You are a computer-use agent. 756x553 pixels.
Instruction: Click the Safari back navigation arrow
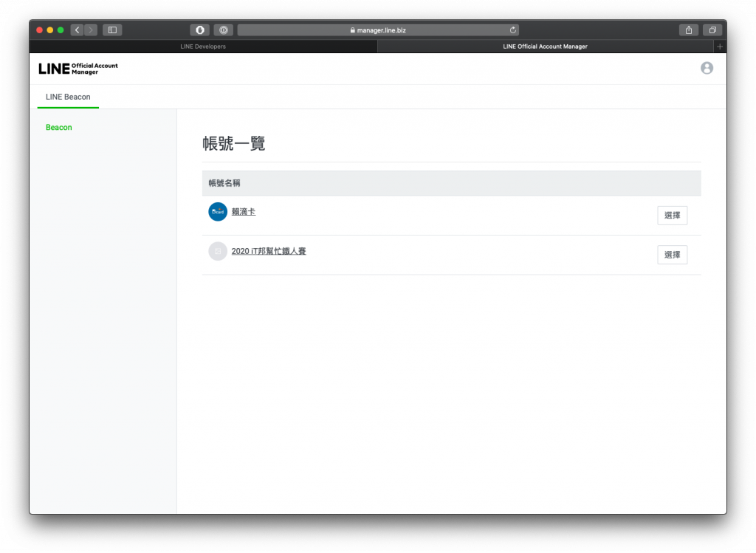[77, 30]
